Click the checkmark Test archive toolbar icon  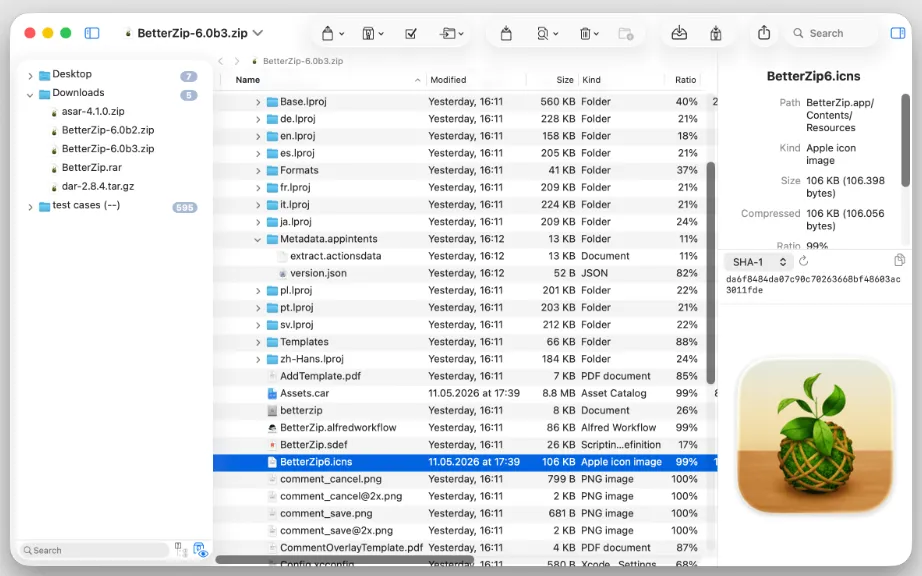[411, 34]
